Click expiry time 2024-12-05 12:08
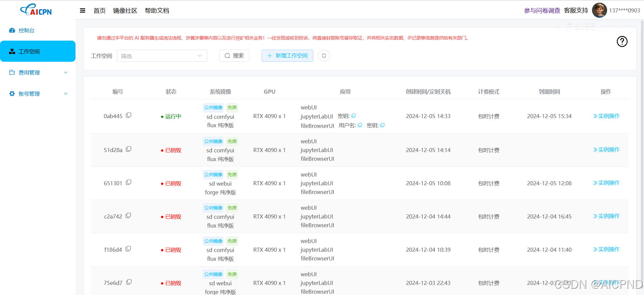 [x=549, y=183]
